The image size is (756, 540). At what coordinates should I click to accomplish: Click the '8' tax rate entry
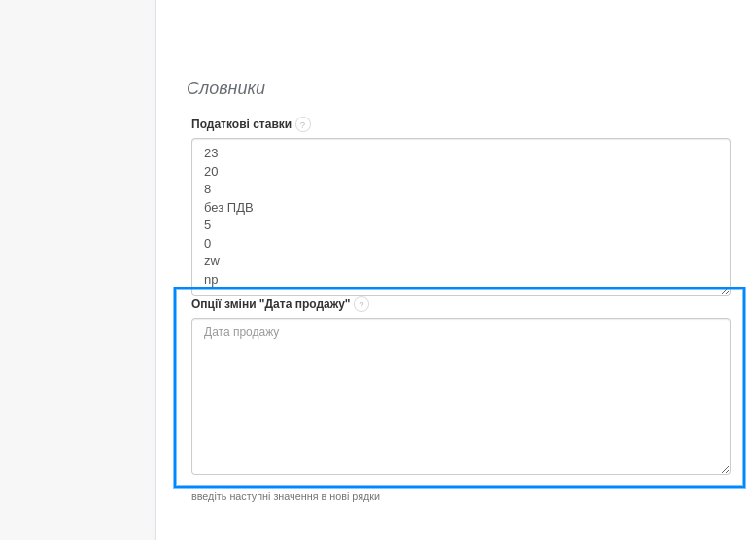click(x=208, y=189)
